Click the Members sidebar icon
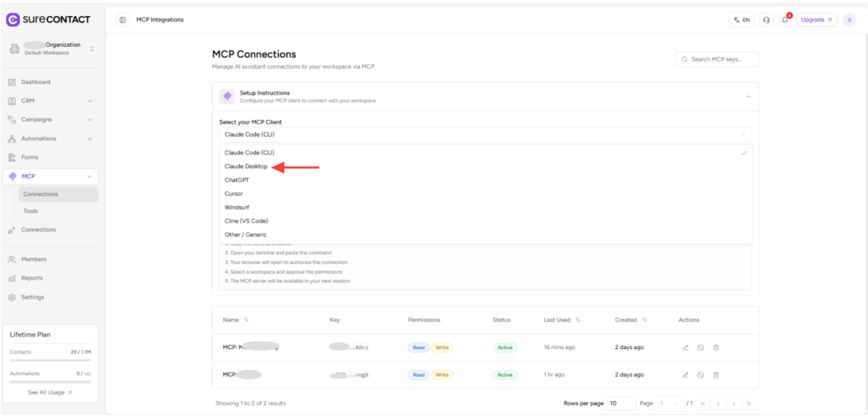 coord(12,259)
